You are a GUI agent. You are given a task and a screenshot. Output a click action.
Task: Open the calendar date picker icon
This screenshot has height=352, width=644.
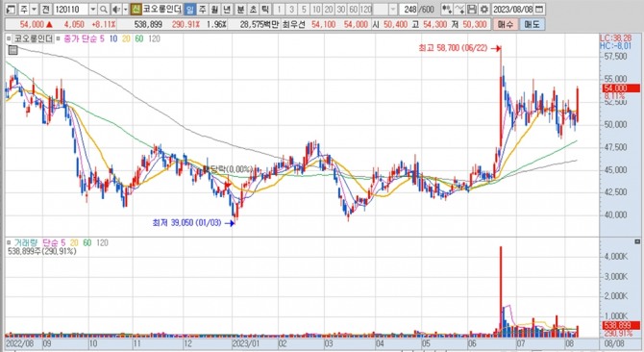[x=539, y=9]
